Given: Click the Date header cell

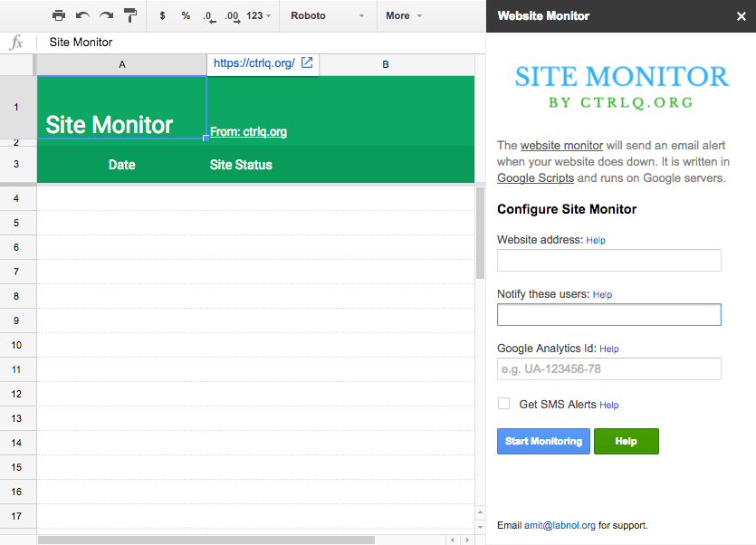Looking at the screenshot, I should pos(122,165).
